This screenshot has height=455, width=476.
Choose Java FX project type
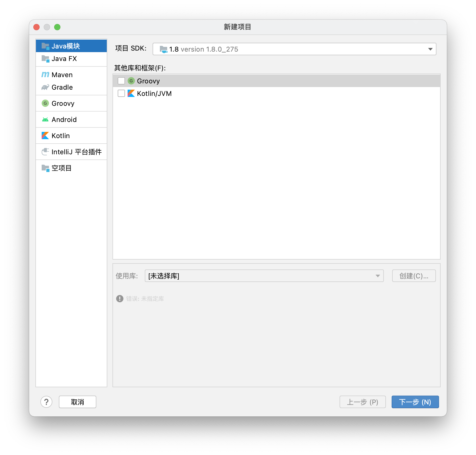71,59
